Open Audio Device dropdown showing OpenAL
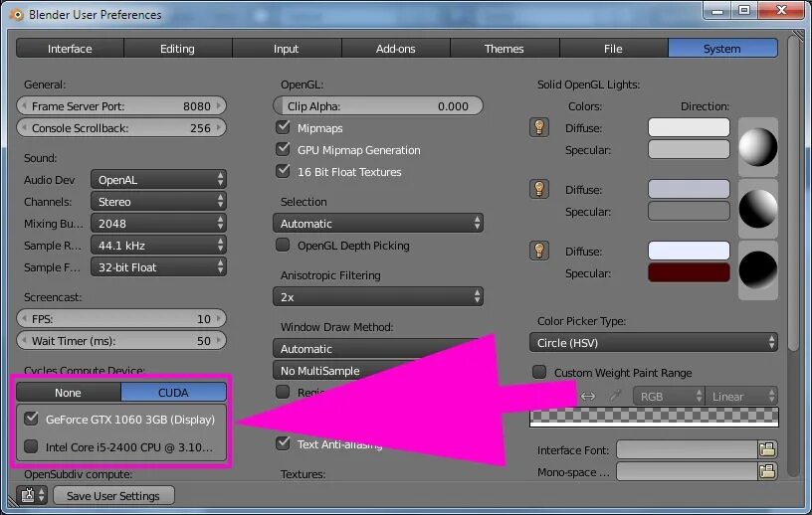 (158, 180)
